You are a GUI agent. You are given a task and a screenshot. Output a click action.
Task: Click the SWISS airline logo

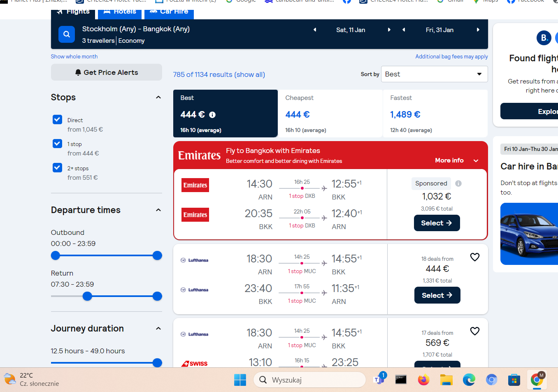pos(195,364)
